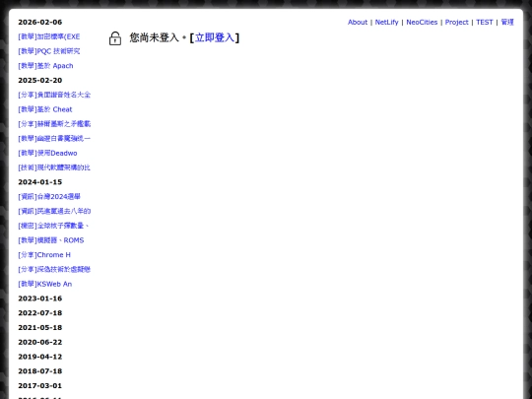Expand the 2022-07-18 date section

[x=40, y=313]
